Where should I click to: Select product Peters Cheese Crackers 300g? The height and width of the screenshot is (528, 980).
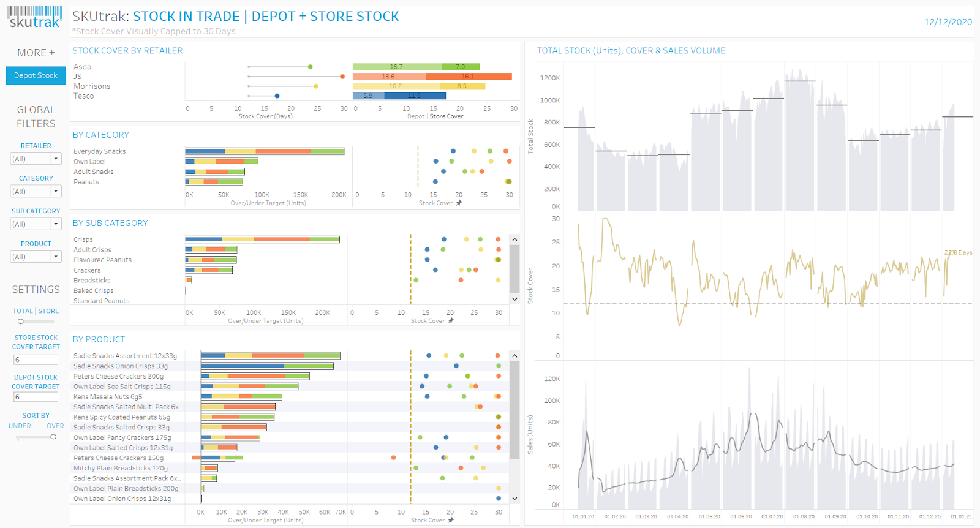point(119,376)
